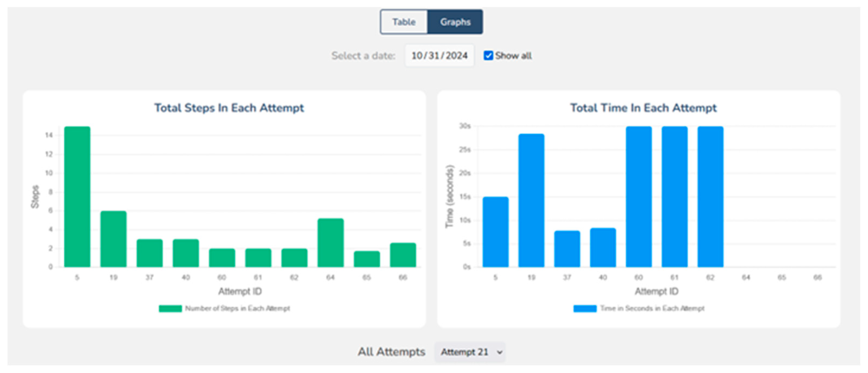Click the Select a date label
The height and width of the screenshot is (373, 868).
363,56
